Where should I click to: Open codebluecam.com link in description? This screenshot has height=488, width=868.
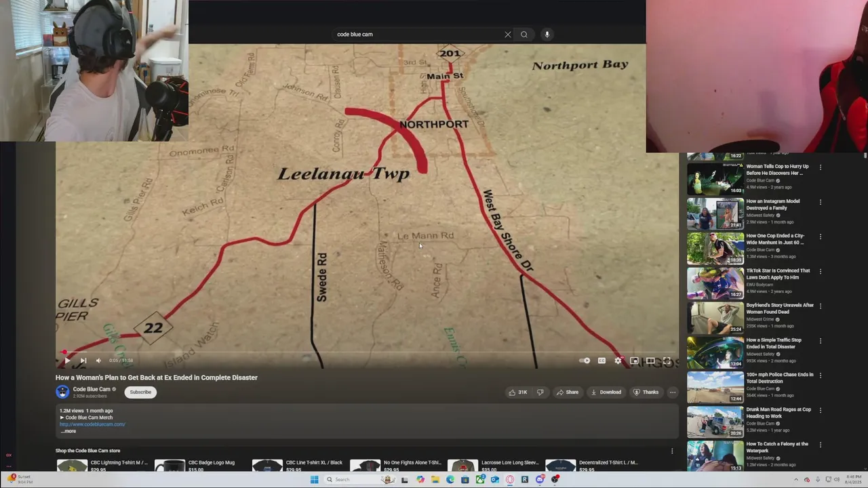click(92, 424)
